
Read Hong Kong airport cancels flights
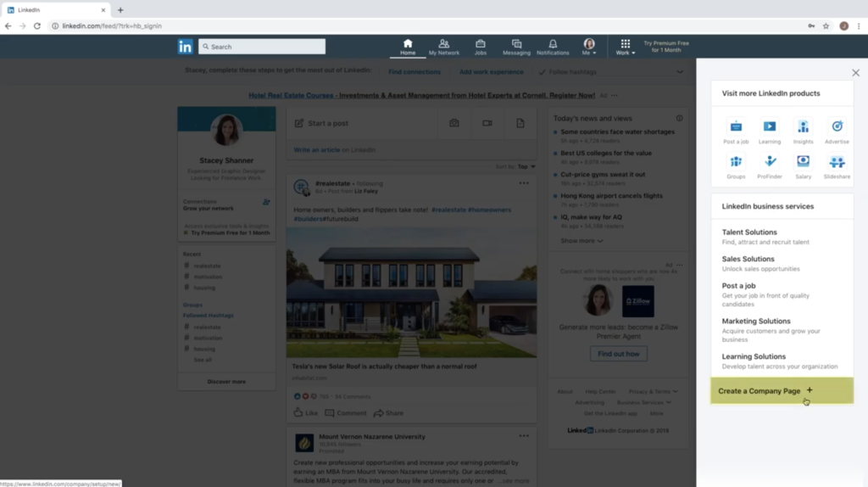click(611, 196)
